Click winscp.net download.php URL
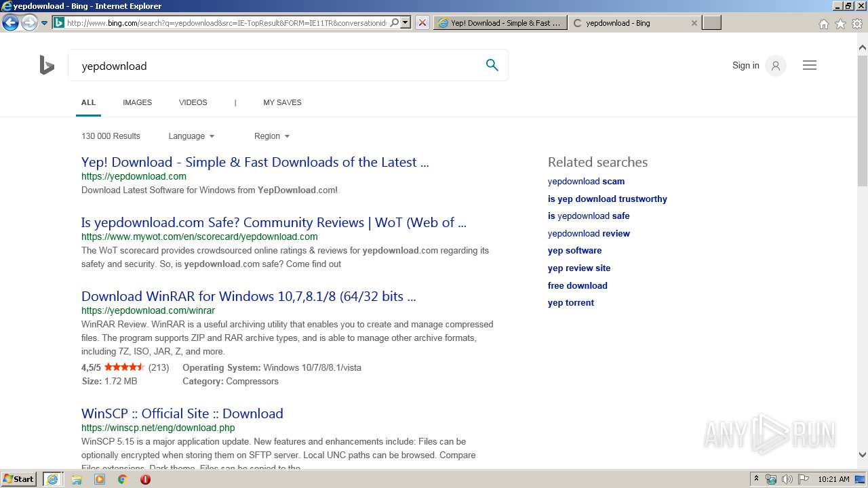868x488 pixels. [x=158, y=428]
